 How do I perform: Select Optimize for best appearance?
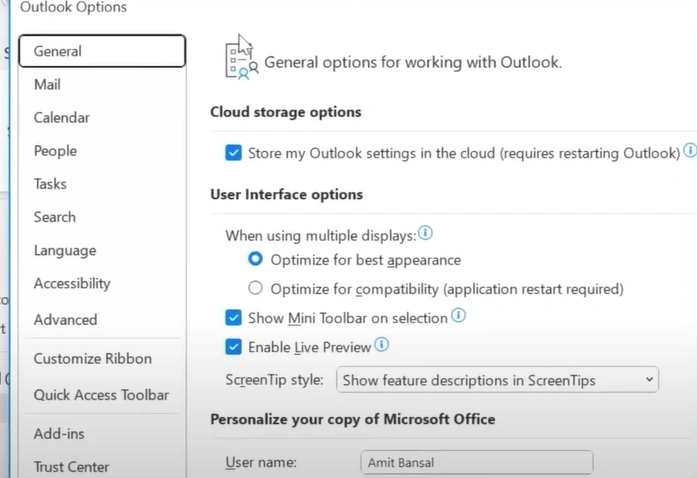[255, 259]
